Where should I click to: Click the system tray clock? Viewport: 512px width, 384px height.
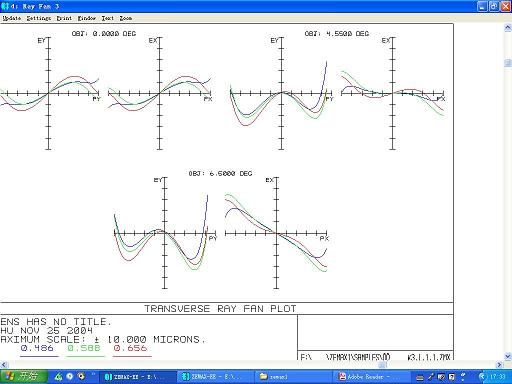coord(497,377)
